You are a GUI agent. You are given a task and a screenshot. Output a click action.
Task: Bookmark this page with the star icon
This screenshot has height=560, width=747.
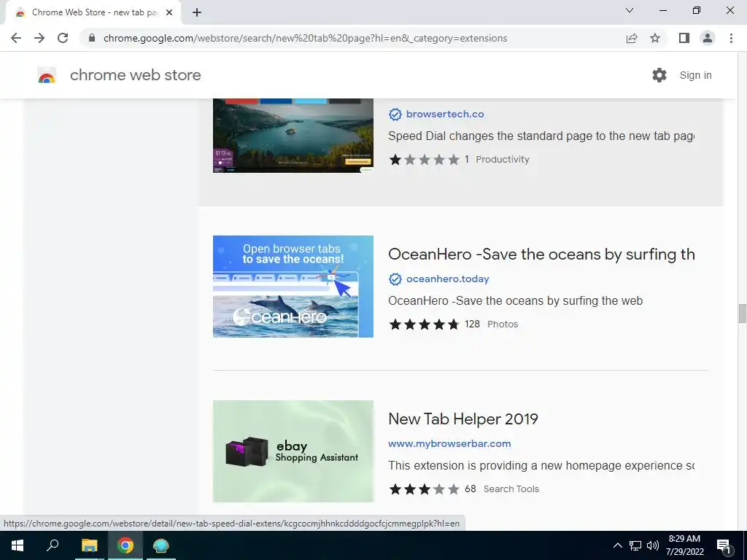pyautogui.click(x=655, y=38)
